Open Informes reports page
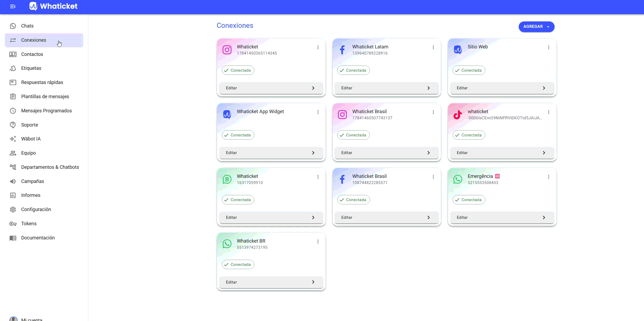 tap(44, 195)
